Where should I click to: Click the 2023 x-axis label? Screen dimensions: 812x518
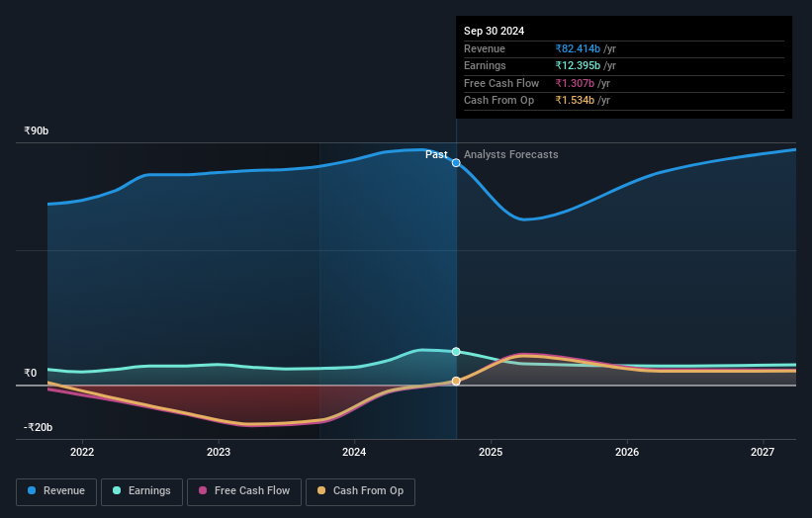pyautogui.click(x=219, y=453)
